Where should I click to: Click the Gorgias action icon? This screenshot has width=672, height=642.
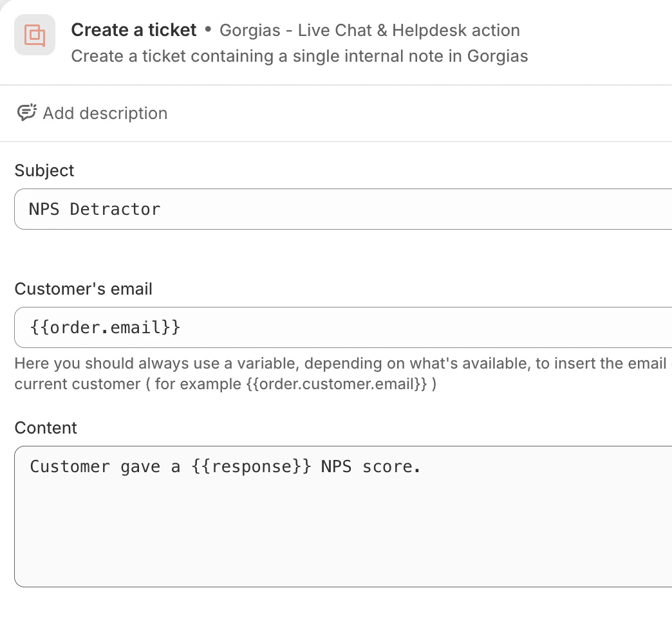pos(35,35)
